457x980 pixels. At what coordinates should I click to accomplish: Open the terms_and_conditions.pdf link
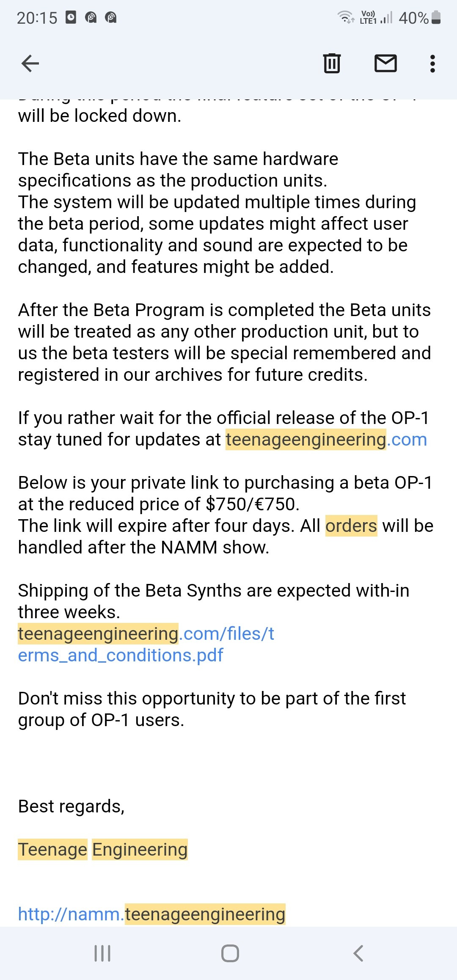coord(146,644)
